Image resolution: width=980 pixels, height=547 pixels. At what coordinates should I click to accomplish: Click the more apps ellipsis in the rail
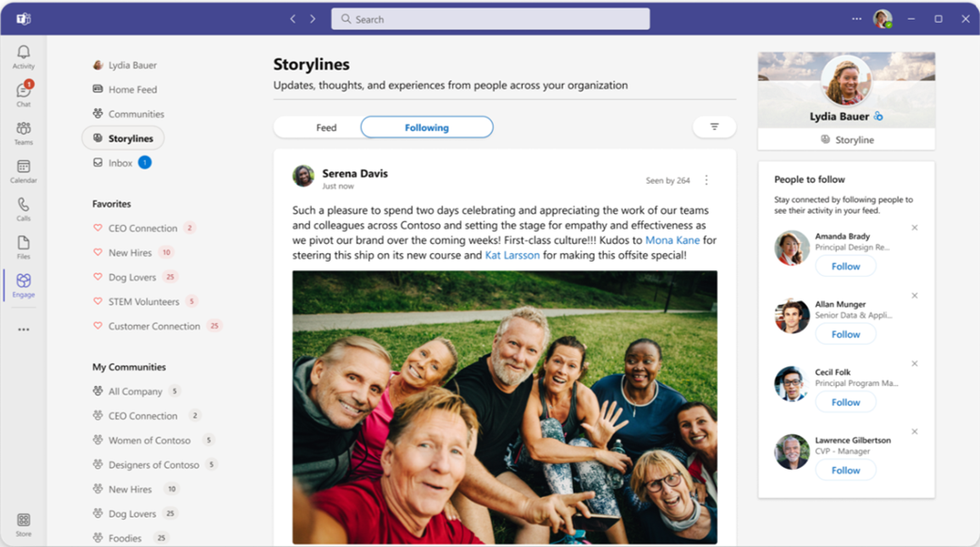pos(24,328)
